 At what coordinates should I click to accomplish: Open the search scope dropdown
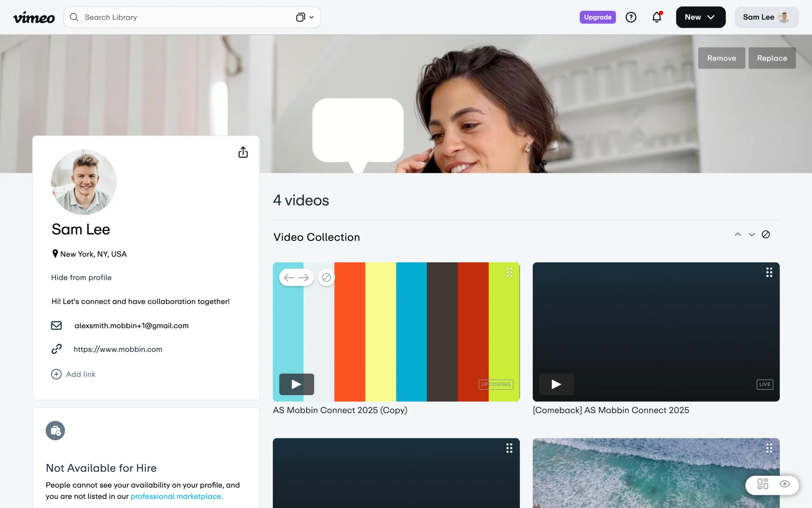[x=305, y=17]
